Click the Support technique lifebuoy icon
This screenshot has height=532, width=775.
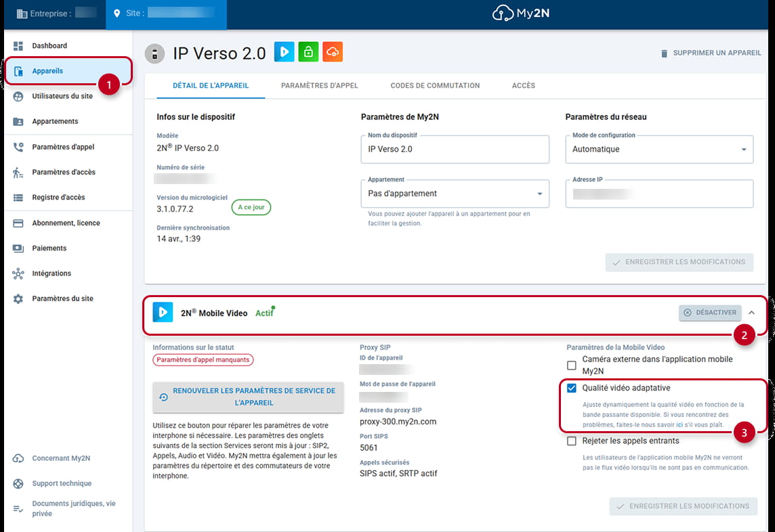pos(18,483)
